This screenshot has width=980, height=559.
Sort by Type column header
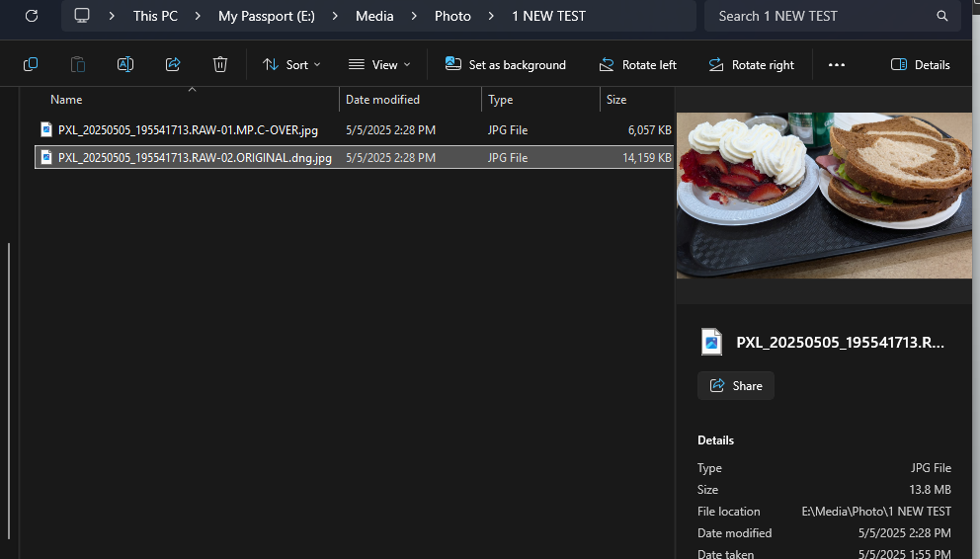click(500, 100)
